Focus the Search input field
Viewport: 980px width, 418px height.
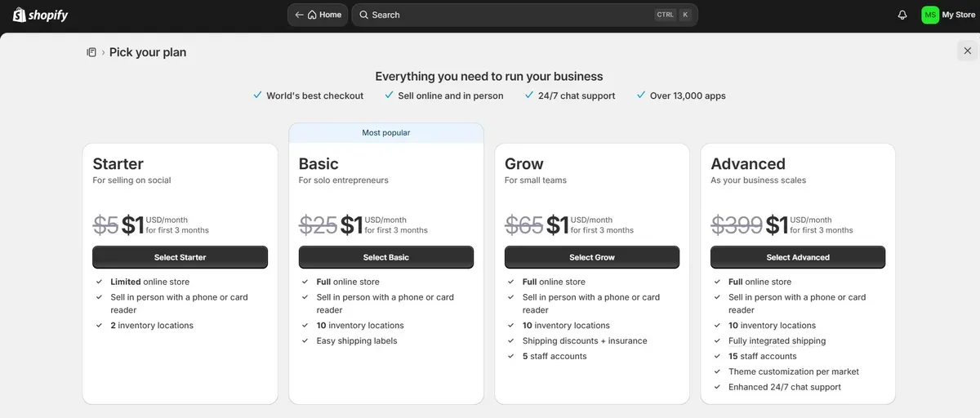point(524,15)
